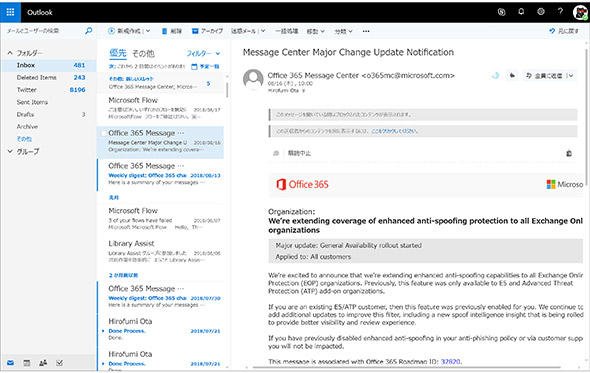Viewport: 590px width, 373px height.
Task: Tick the checkbox on selected Office 365 Message
Action: coord(104,133)
